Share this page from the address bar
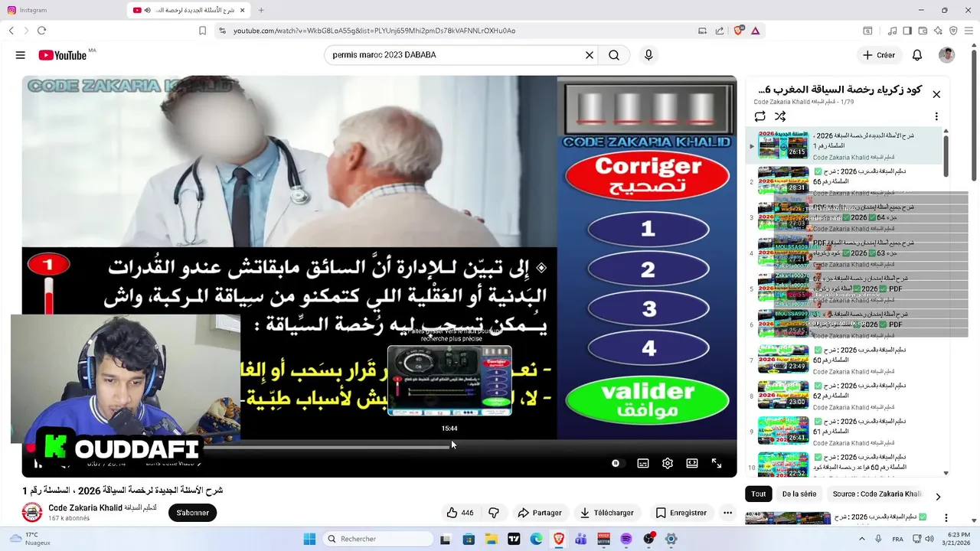The image size is (980, 551). pyautogui.click(x=720, y=31)
